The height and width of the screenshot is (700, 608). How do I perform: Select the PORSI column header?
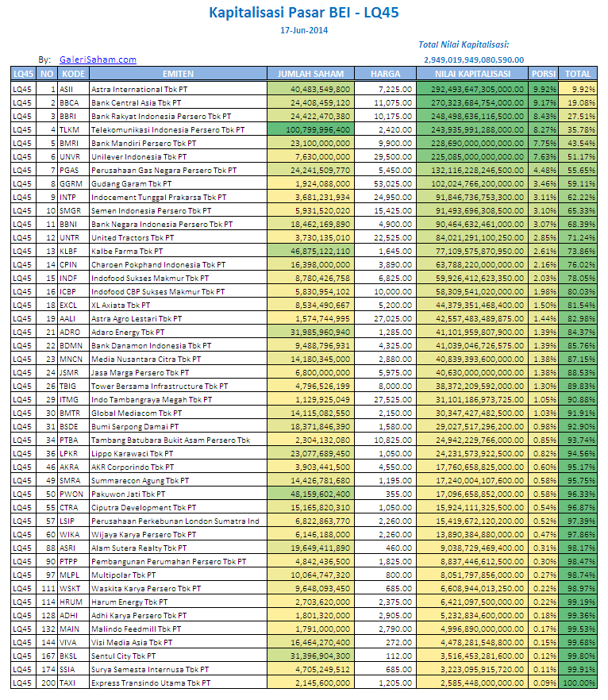coord(543,74)
